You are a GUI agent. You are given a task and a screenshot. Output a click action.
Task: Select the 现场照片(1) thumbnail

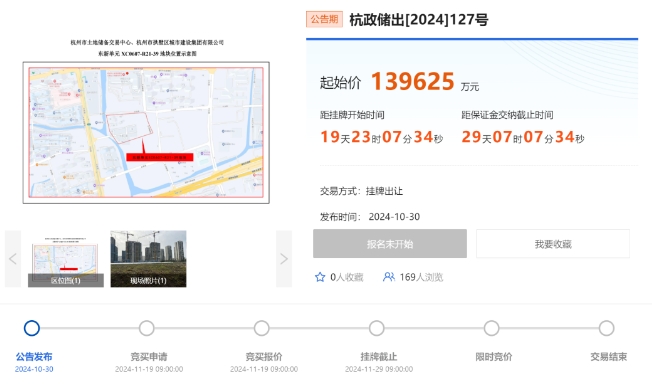[148, 259]
